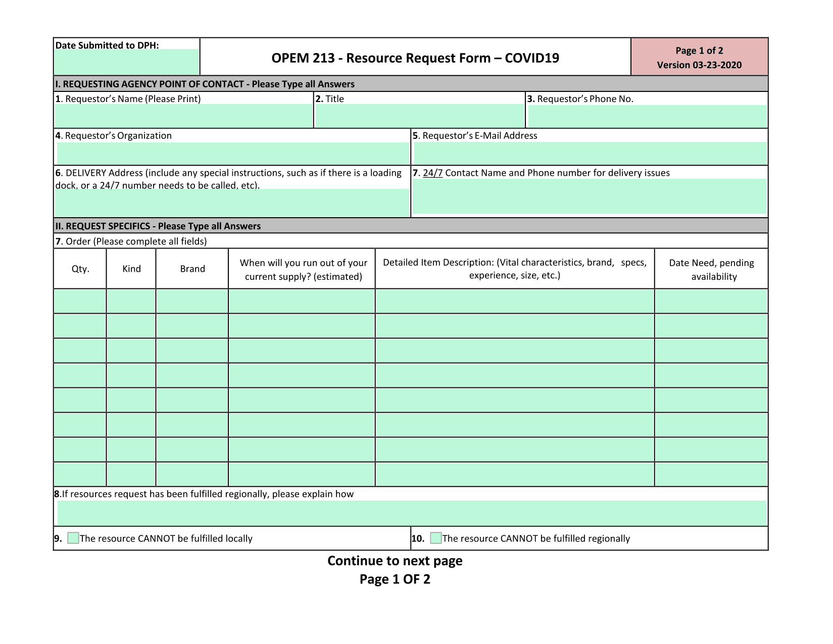Click the Requestor's Phone No. field

pyautogui.click(x=647, y=116)
